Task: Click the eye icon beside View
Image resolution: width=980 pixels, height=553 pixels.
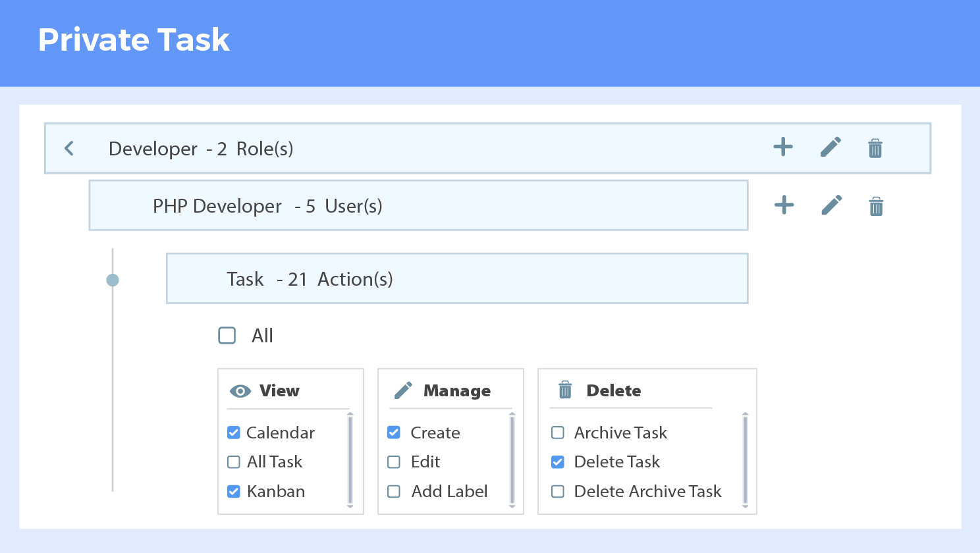Action: coord(240,391)
